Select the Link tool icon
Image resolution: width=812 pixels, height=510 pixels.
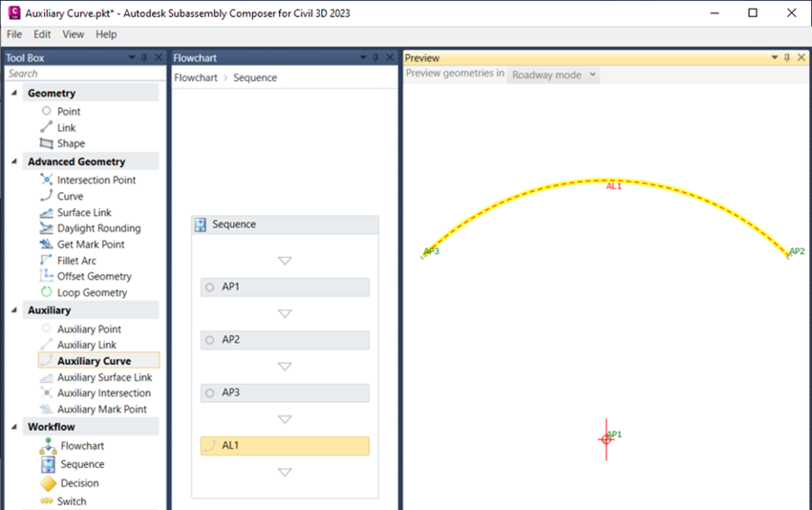[x=47, y=127]
